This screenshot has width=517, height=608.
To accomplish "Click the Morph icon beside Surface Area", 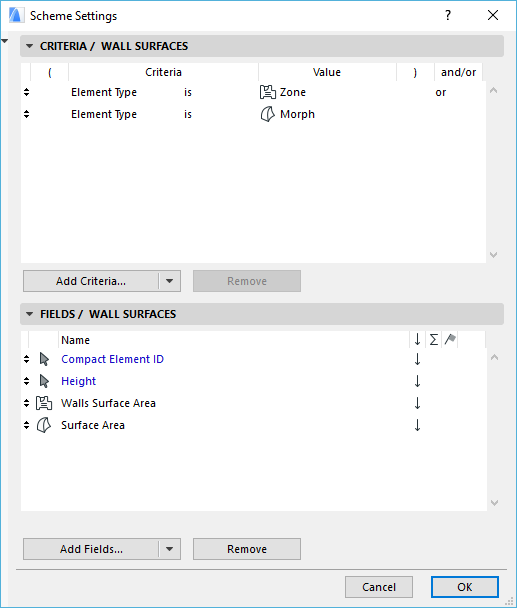I will click(44, 425).
